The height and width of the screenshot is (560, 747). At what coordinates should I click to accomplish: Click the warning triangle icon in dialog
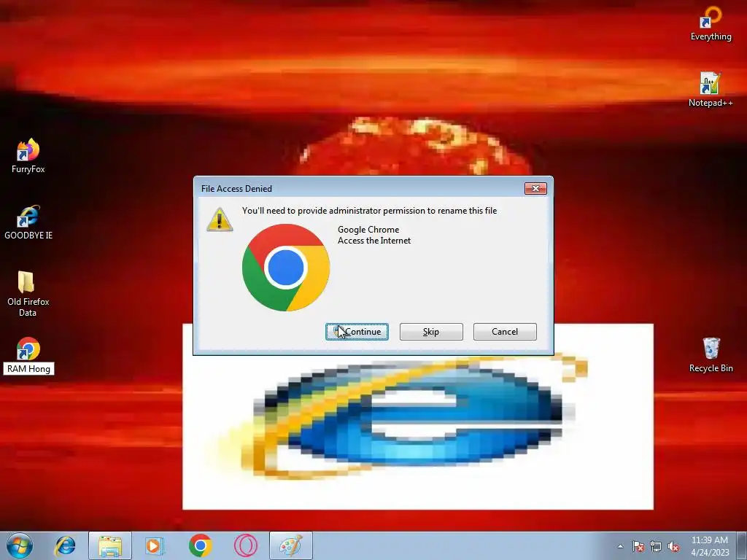(220, 219)
